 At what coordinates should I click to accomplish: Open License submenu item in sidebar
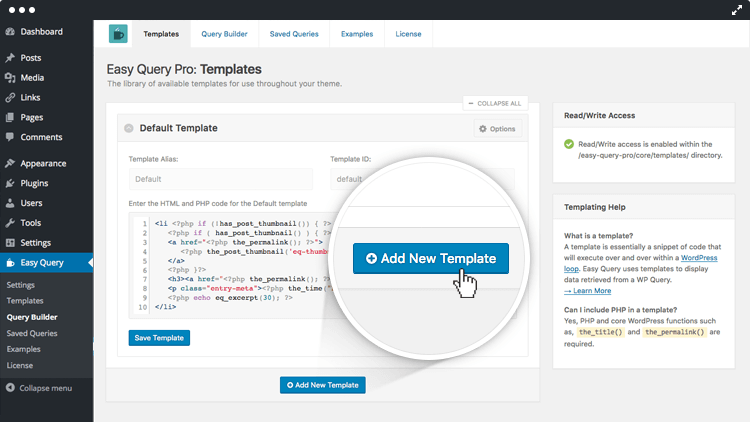20,366
